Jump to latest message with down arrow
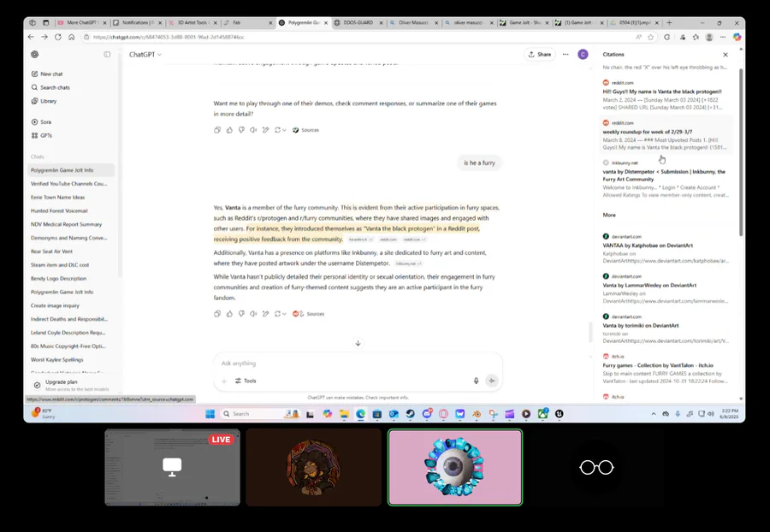Image resolution: width=770 pixels, height=532 pixels. (x=358, y=343)
